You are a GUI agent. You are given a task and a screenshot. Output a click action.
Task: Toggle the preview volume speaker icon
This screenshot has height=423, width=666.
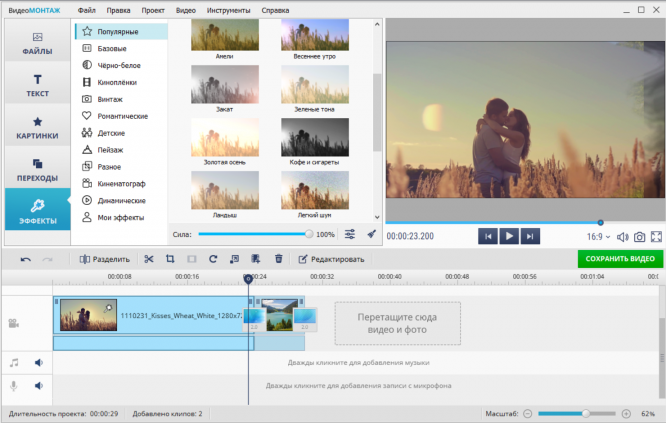click(621, 237)
